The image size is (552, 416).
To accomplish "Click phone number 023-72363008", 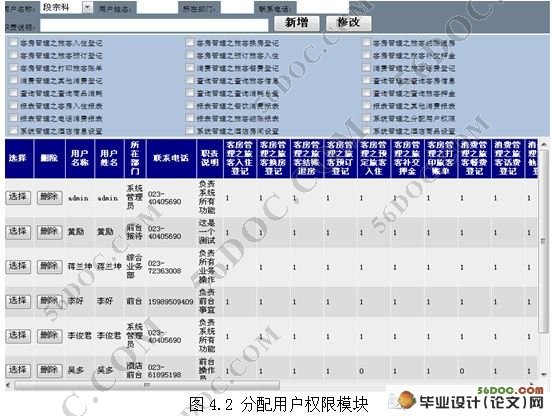I will [164, 267].
